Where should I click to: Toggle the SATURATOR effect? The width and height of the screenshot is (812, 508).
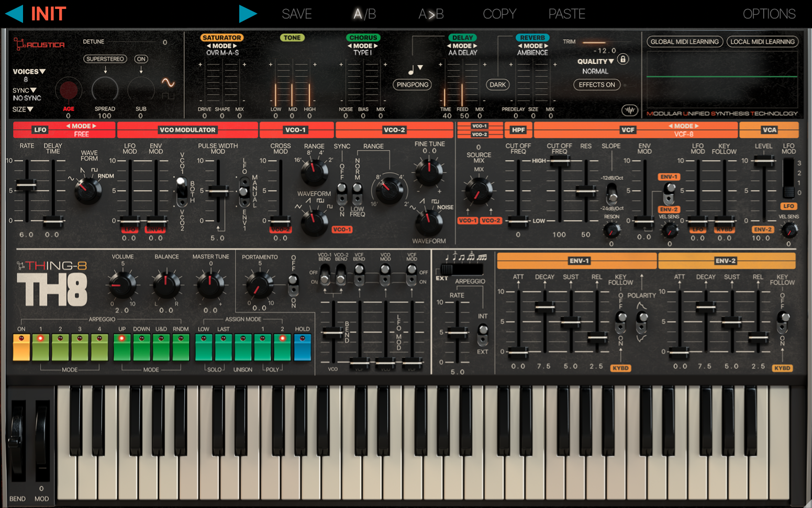[x=221, y=38]
